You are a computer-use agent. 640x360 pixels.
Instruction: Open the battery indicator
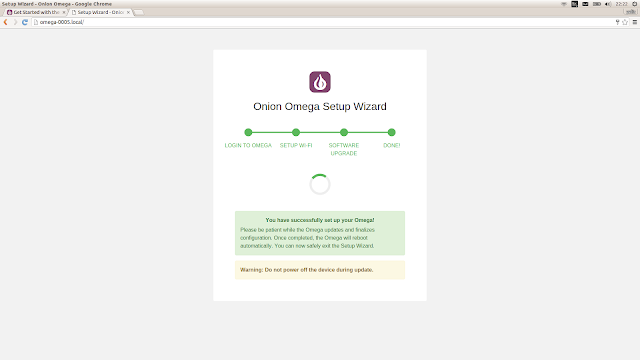[x=596, y=4]
